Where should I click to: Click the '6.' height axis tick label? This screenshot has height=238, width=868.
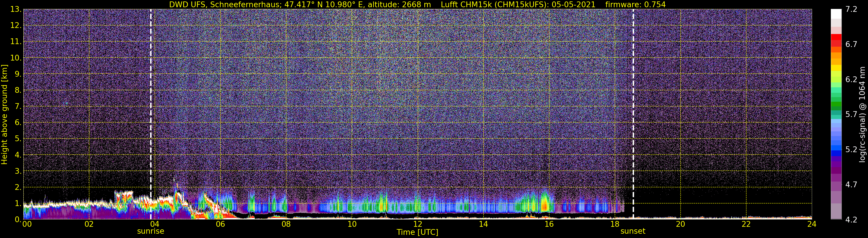click(x=18, y=123)
